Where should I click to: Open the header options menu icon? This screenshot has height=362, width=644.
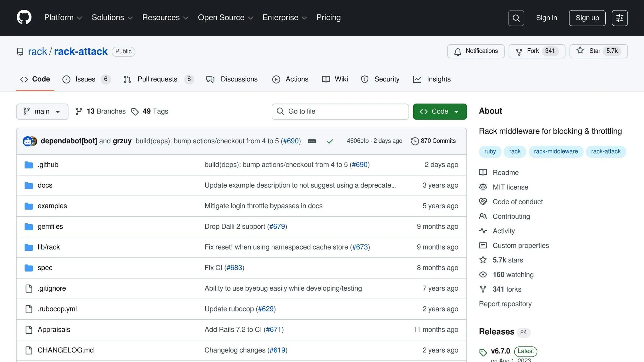(x=620, y=18)
